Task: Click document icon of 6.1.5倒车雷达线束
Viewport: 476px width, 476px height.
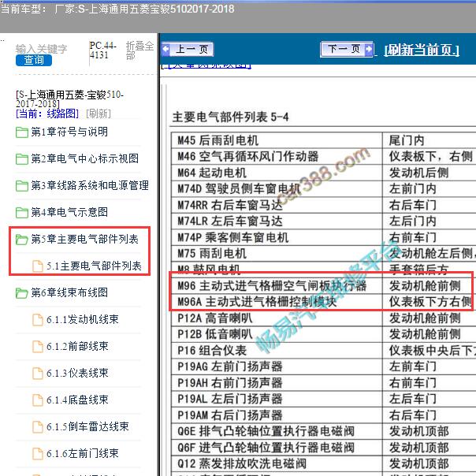Action: pos(38,426)
